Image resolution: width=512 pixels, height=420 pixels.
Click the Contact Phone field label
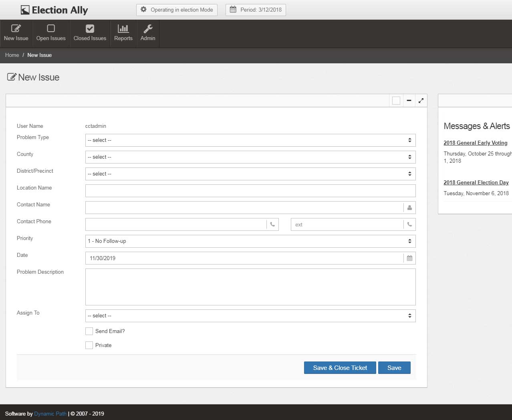click(34, 222)
